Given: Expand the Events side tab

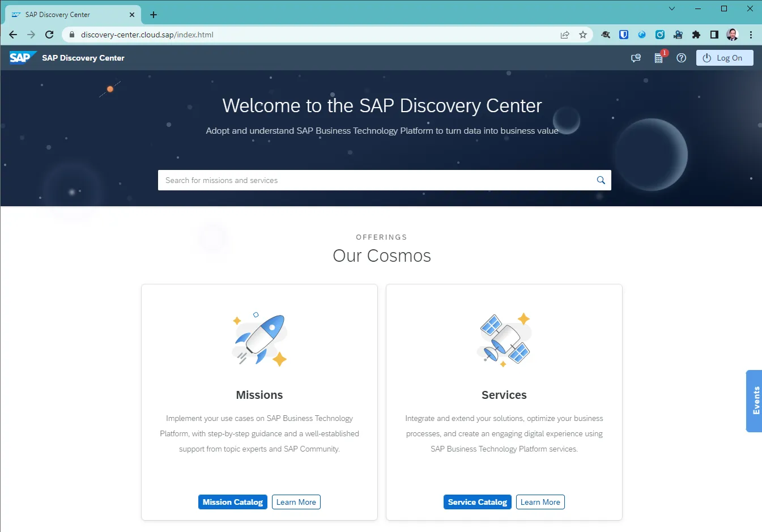Looking at the screenshot, I should click(x=755, y=401).
